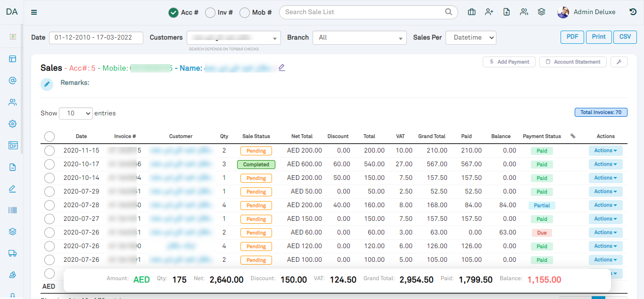The image size is (644, 299).
Task: Edit remarks using the blue pencil icon
Action: pos(47,84)
